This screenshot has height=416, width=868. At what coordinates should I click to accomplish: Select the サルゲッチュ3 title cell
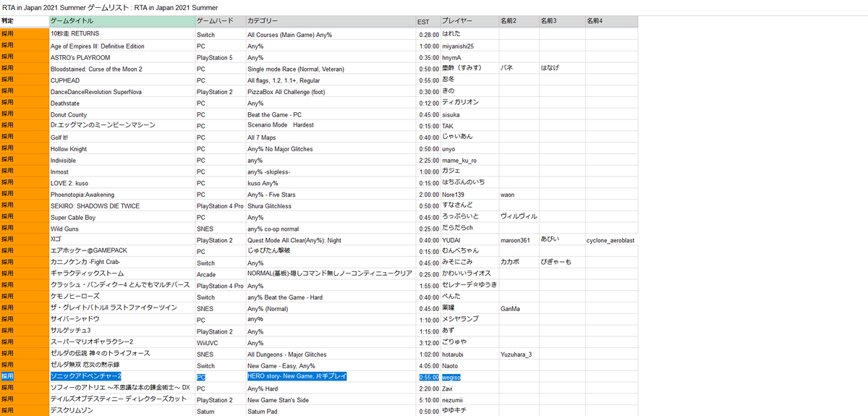(122, 331)
